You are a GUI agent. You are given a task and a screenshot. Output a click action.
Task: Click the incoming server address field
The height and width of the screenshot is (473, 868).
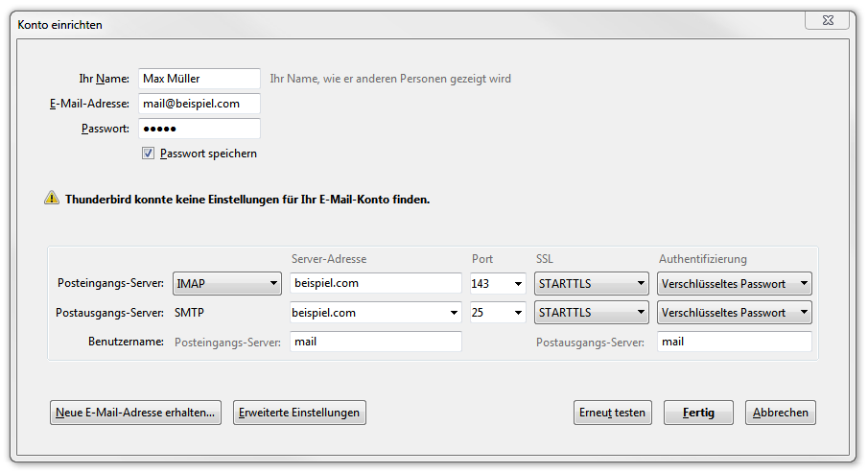[375, 284]
